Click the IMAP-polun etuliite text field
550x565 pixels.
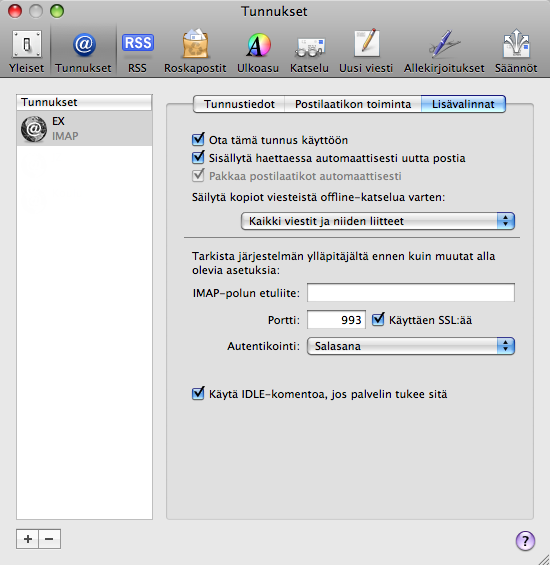(411, 292)
